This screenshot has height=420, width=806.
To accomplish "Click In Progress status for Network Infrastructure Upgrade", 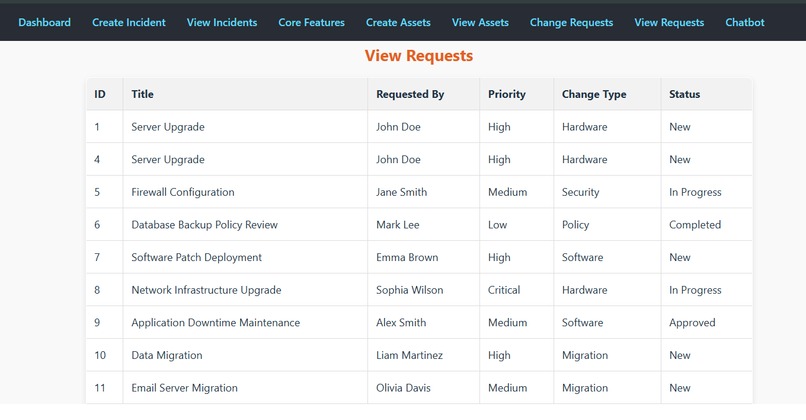I will point(695,290).
